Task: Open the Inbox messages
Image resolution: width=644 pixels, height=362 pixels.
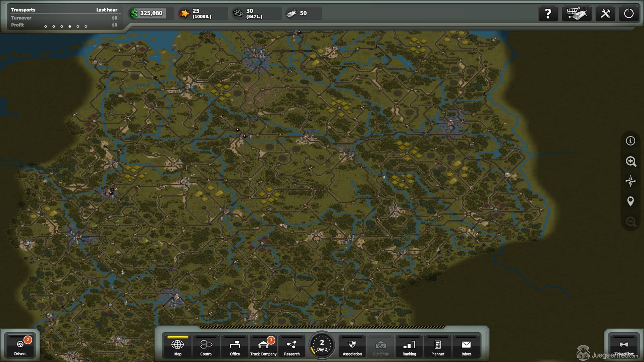Action: (466, 347)
